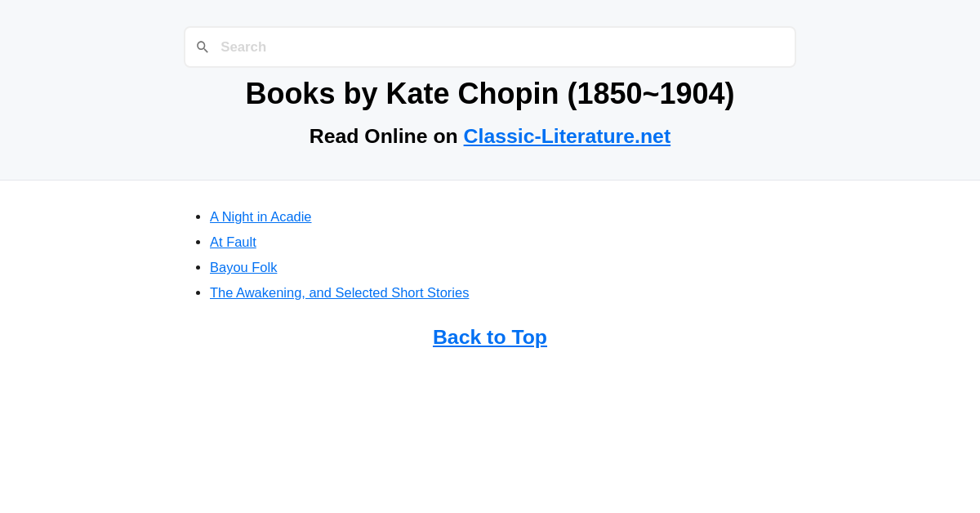The height and width of the screenshot is (513, 980).
Task: Click the Read Online on subtitle text
Action: click(384, 136)
